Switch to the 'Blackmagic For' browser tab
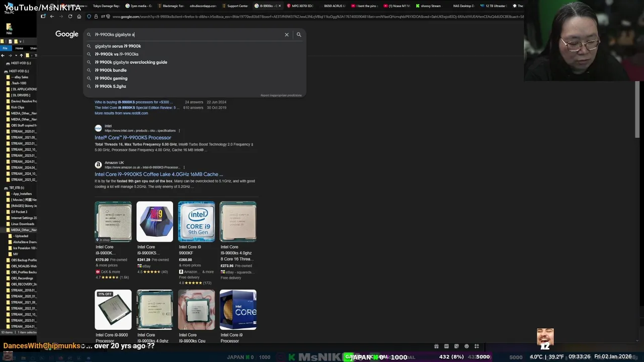 click(x=171, y=6)
